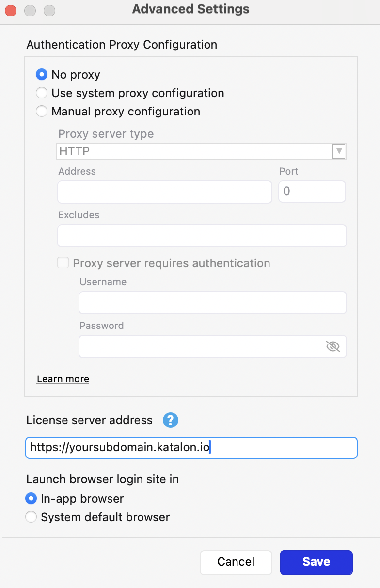Click the License server address text field
This screenshot has height=588, width=380.
(x=191, y=447)
